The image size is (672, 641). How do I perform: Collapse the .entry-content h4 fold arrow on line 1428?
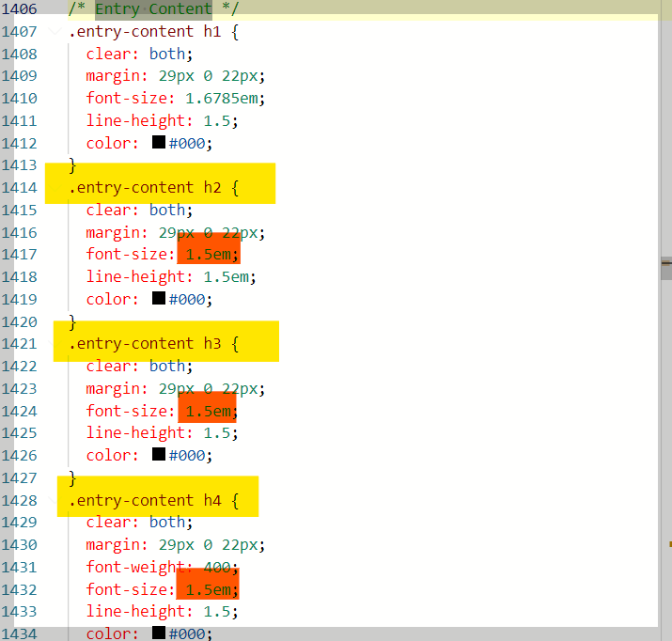(x=52, y=500)
